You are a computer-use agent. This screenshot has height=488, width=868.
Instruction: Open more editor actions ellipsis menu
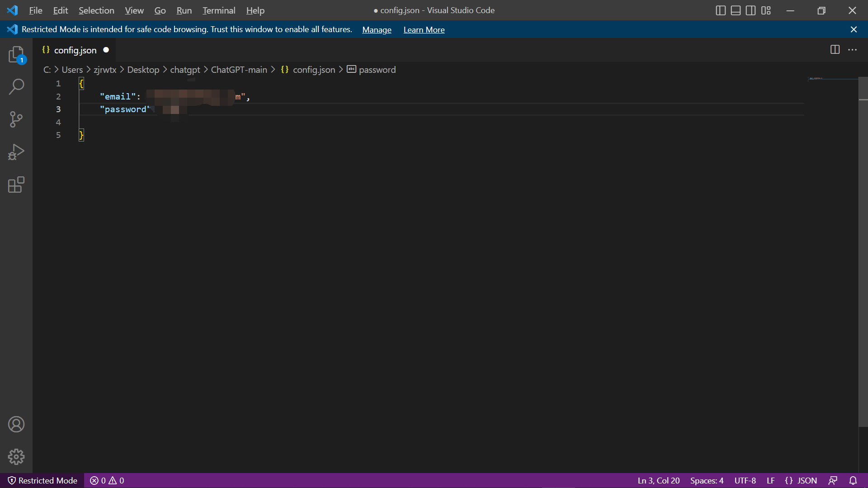tap(853, 50)
